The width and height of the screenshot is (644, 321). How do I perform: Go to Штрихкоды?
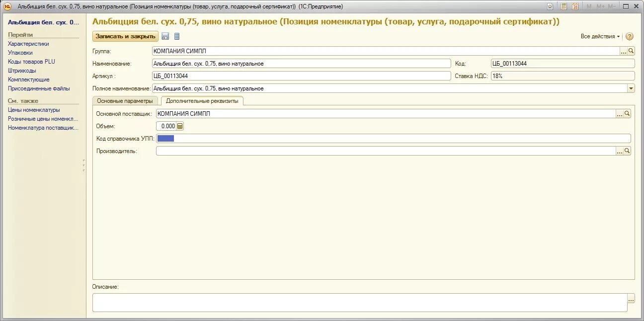click(22, 71)
